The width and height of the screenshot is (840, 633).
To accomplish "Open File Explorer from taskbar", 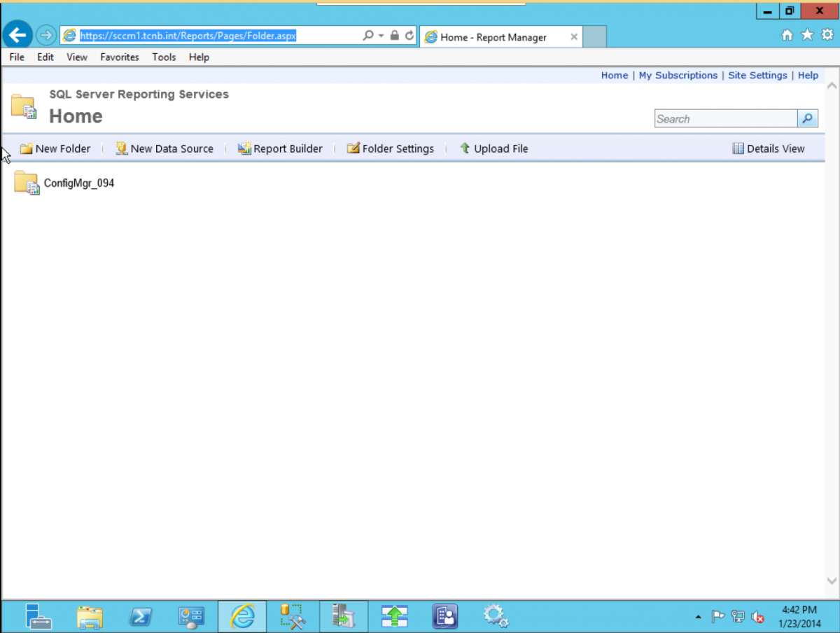I will coord(90,617).
